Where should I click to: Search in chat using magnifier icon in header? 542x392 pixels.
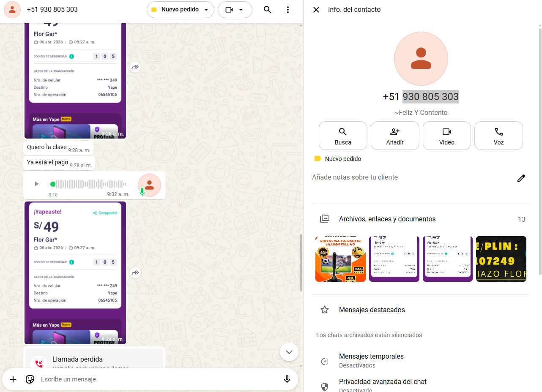(267, 10)
